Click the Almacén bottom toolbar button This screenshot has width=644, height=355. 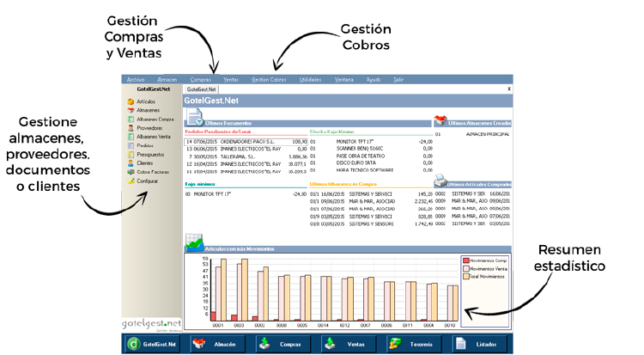click(218, 345)
